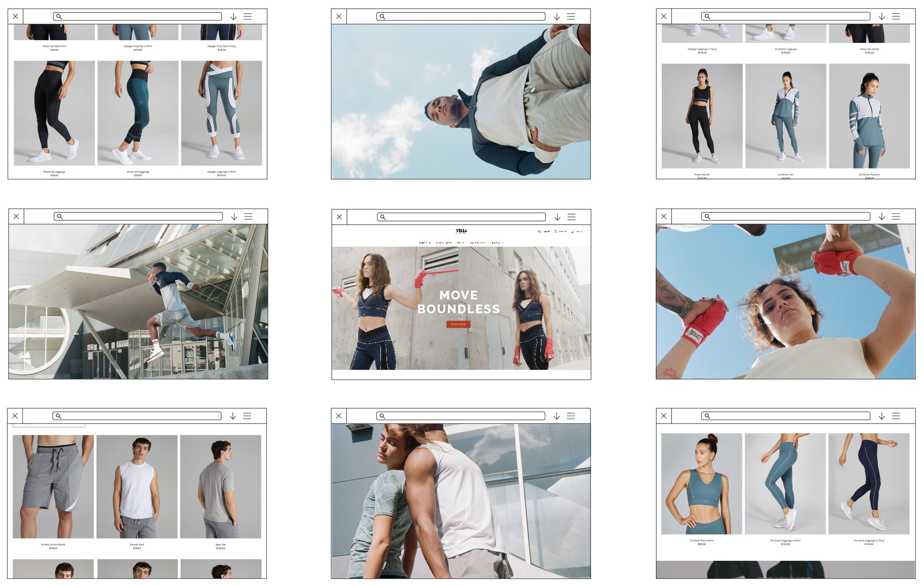Open The Dash Leggings in Mint link
Screen dimensions: 924x585
pyautogui.click(x=785, y=541)
